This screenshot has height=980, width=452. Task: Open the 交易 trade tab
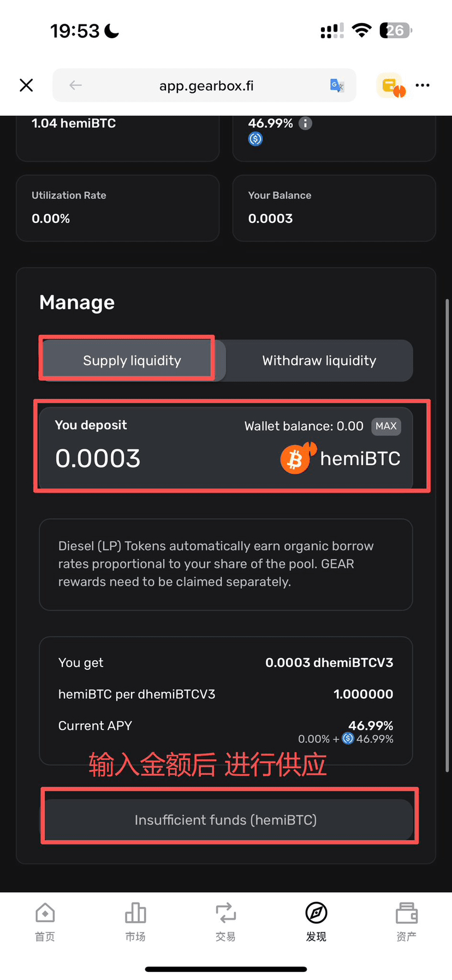[x=225, y=922]
